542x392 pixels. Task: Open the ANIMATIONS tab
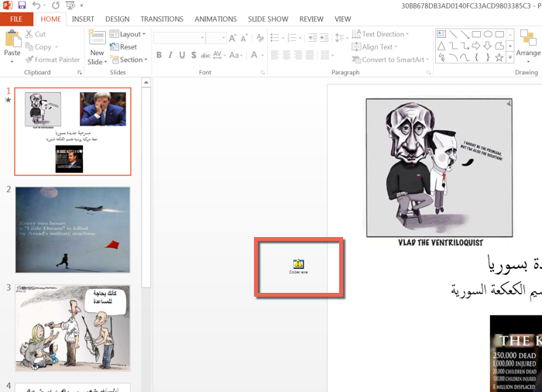click(x=216, y=19)
